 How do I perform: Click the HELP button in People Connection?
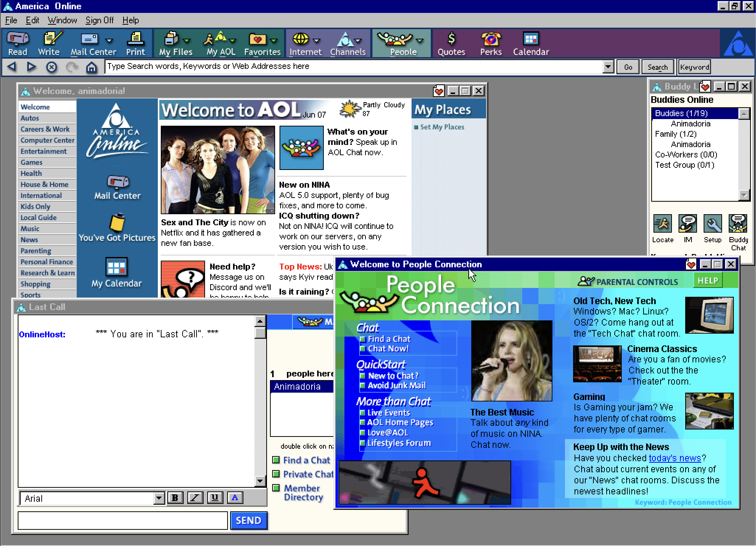(708, 281)
